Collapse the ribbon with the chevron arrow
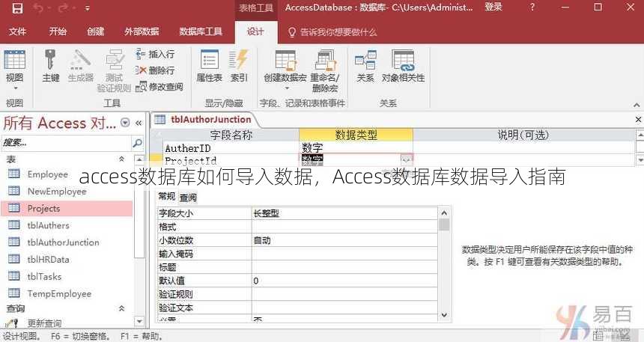The height and width of the screenshot is (342, 644). 637,105
